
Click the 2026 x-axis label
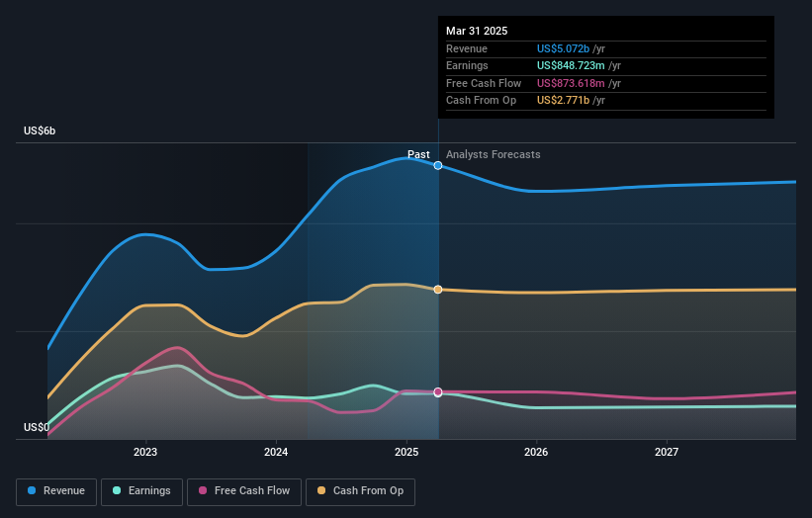click(x=536, y=453)
